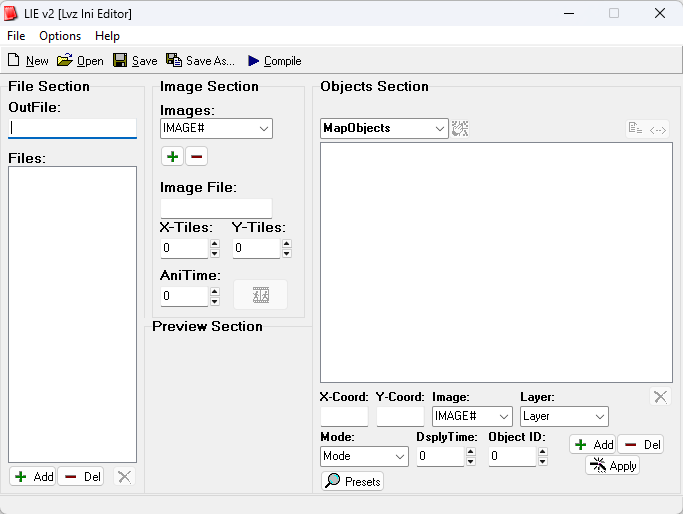Expand the Images IMAGE# dropdown

216,128
